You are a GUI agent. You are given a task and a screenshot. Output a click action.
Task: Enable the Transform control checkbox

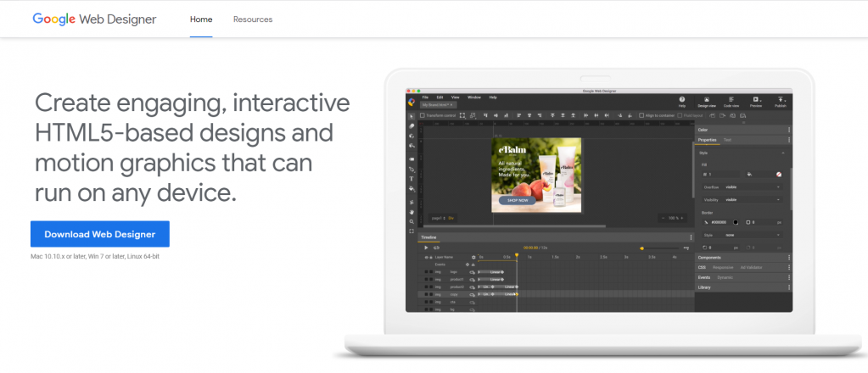[x=423, y=115]
